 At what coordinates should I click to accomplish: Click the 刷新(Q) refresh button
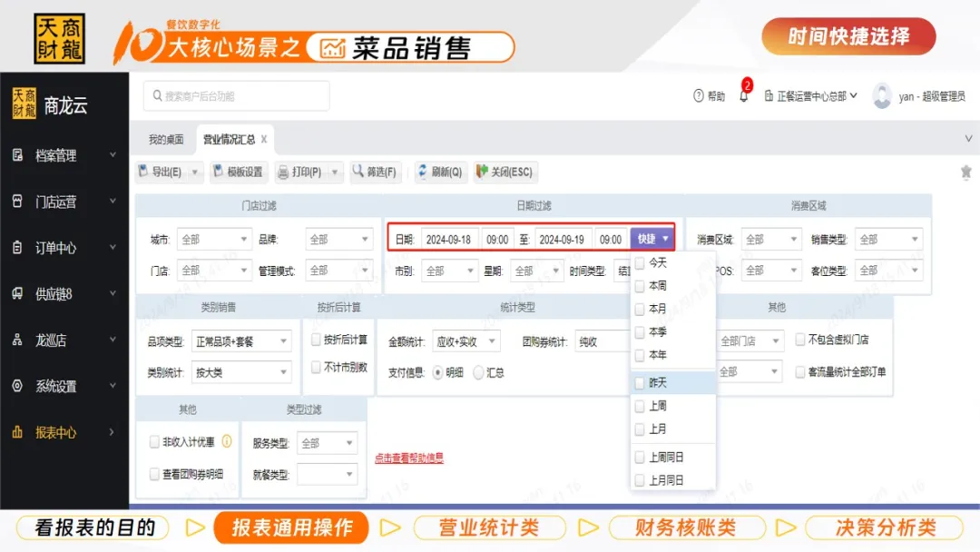point(441,172)
